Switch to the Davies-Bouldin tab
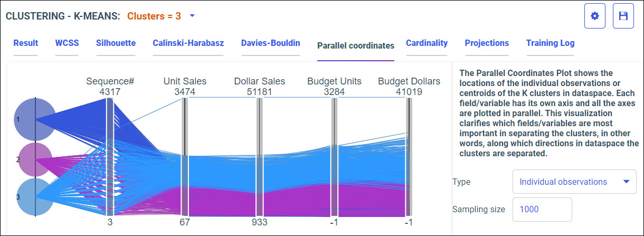The height and width of the screenshot is (236, 644). click(270, 43)
